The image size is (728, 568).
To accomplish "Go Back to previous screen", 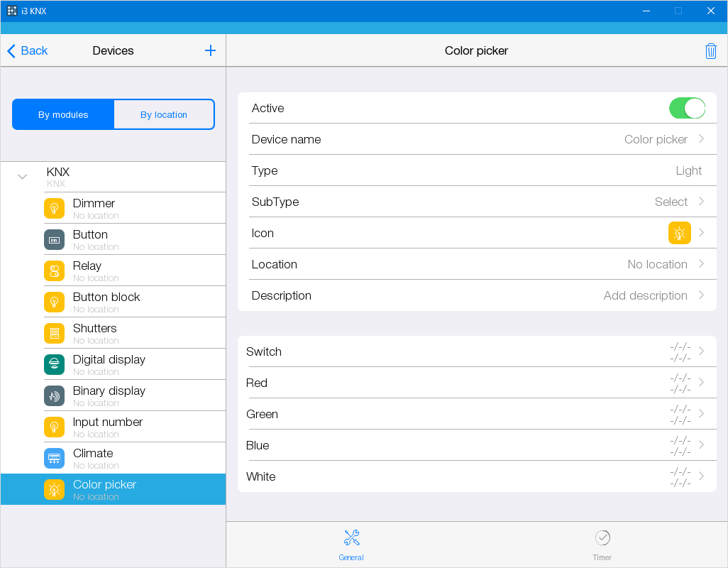I will (x=28, y=50).
